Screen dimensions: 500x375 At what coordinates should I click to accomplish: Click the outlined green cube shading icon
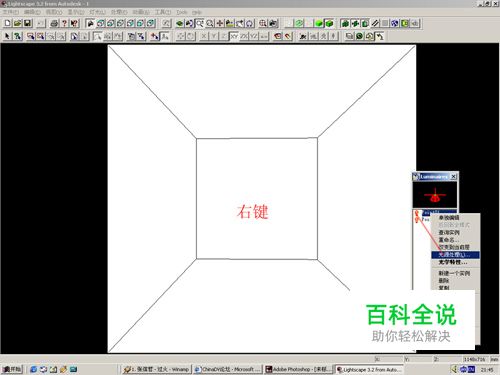pos(329,23)
